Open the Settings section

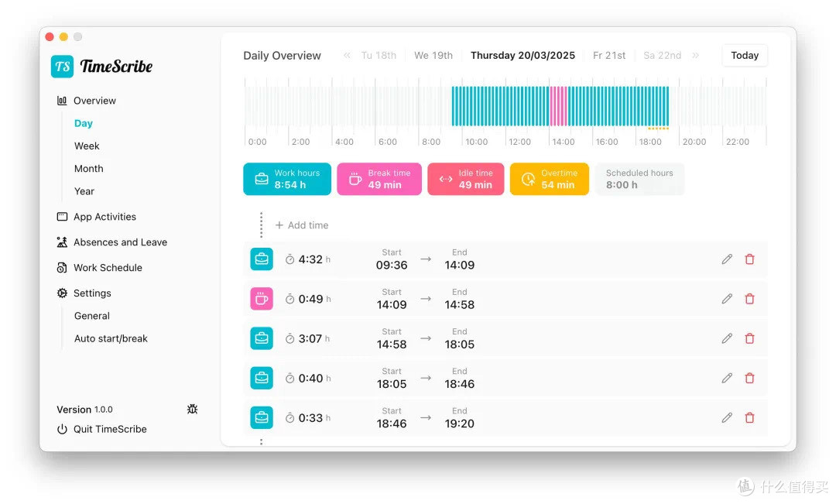tap(84, 293)
